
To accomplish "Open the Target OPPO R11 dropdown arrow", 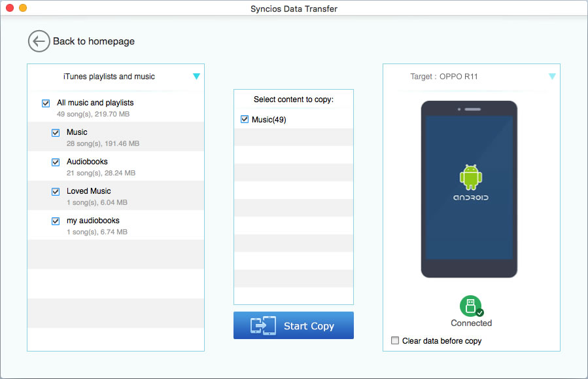I will coord(552,77).
